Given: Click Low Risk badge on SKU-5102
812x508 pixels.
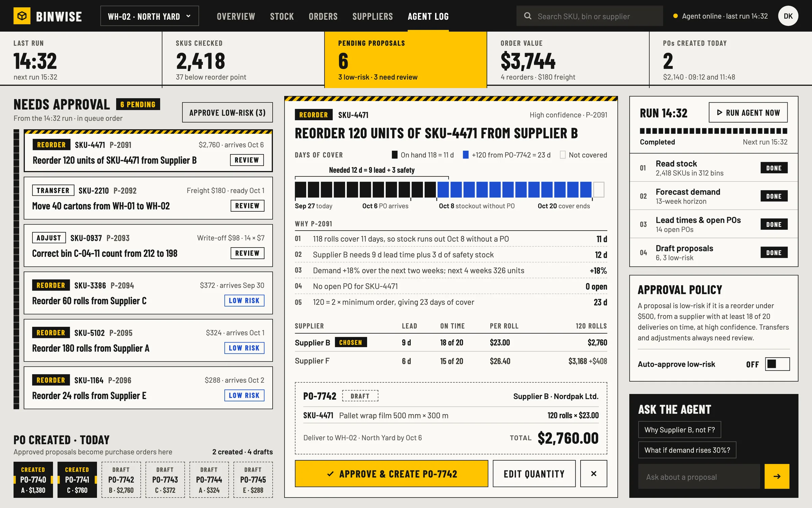Looking at the screenshot, I should (x=244, y=348).
